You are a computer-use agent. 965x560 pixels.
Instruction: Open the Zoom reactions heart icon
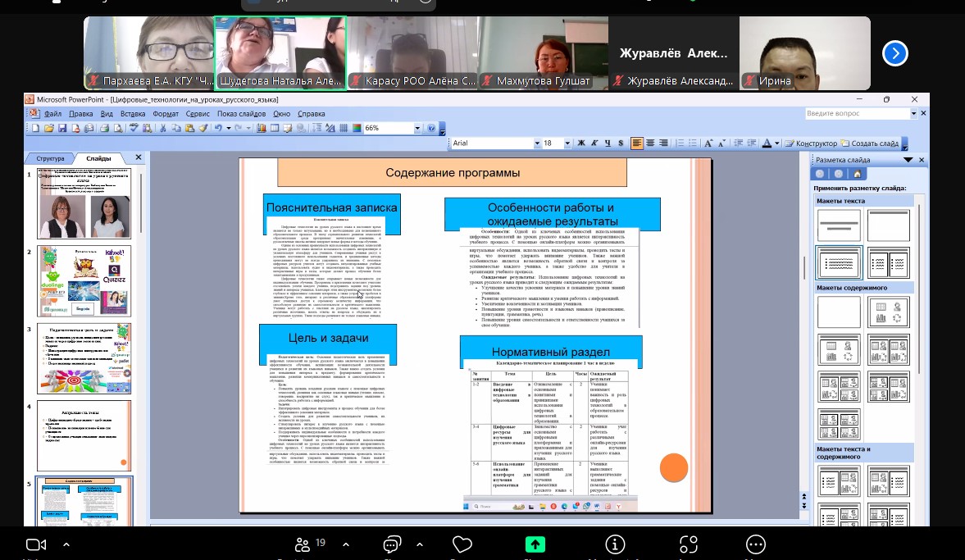click(x=462, y=544)
